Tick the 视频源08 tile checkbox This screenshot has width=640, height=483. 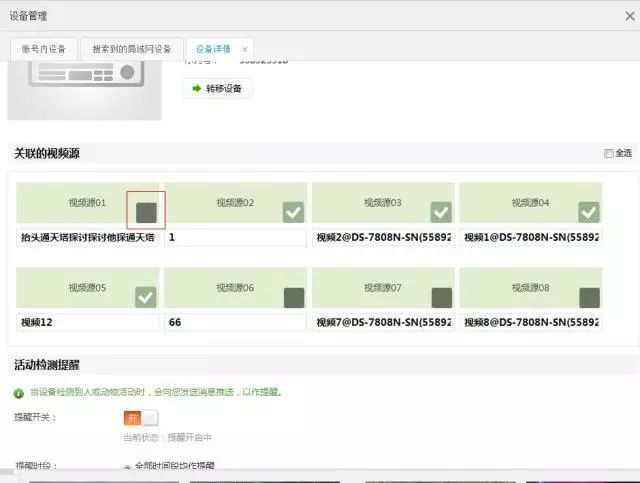[589, 297]
